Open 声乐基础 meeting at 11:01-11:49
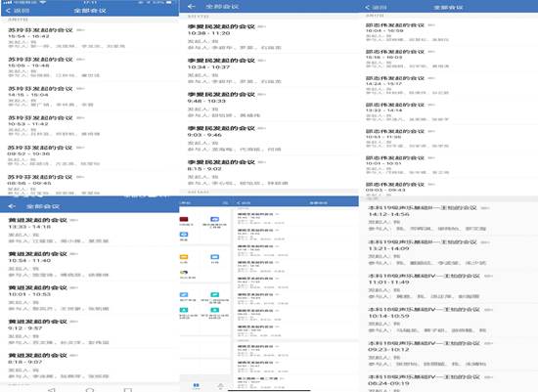Image resolution: width=538 pixels, height=392 pixels. coord(448,285)
